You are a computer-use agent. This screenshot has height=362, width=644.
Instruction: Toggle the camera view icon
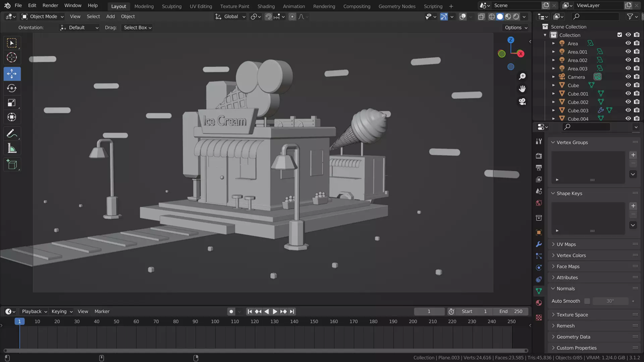[522, 102]
